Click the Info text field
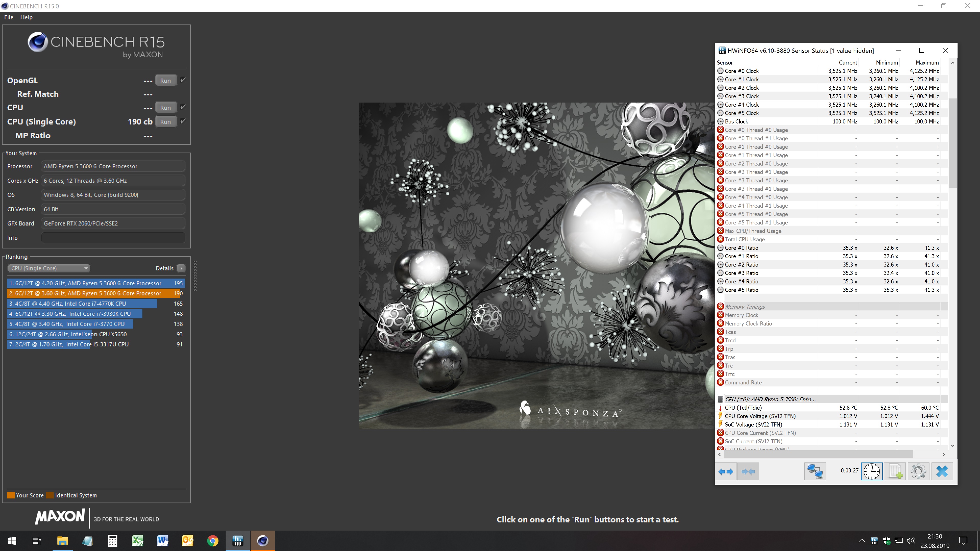The image size is (980, 551). coord(113,238)
